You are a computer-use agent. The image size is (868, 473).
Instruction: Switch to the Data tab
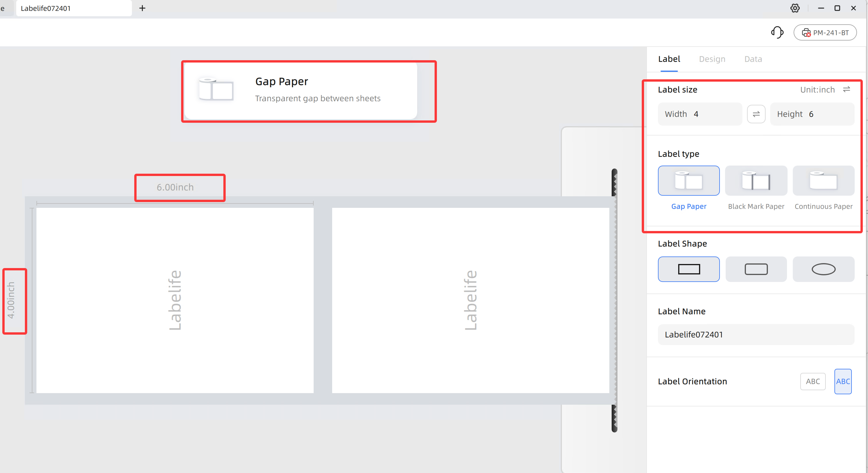753,59
